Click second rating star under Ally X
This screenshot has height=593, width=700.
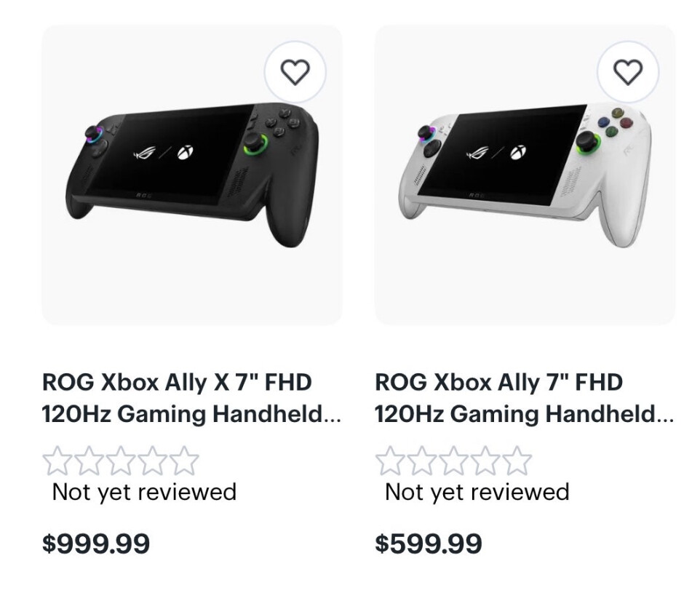88,461
